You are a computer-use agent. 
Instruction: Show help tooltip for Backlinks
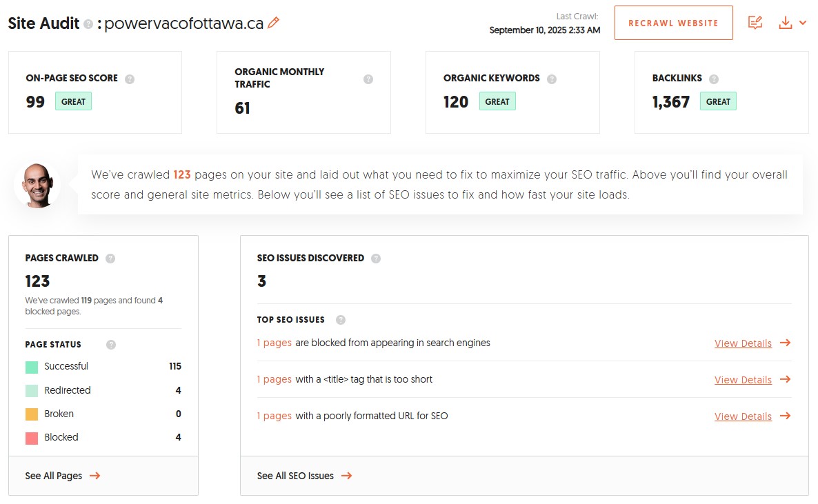pos(714,79)
